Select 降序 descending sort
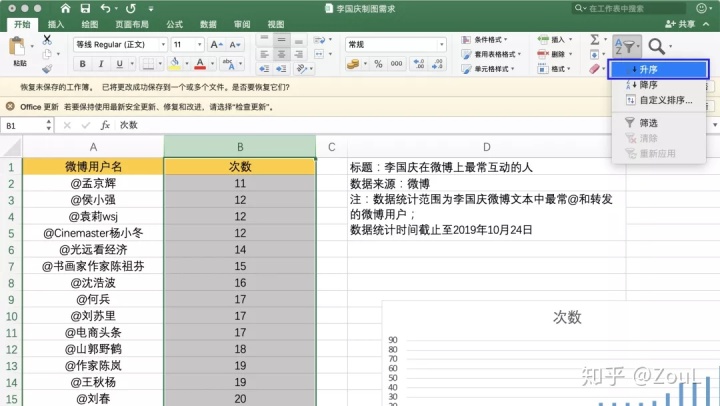This screenshot has width=720, height=406. tap(658, 85)
